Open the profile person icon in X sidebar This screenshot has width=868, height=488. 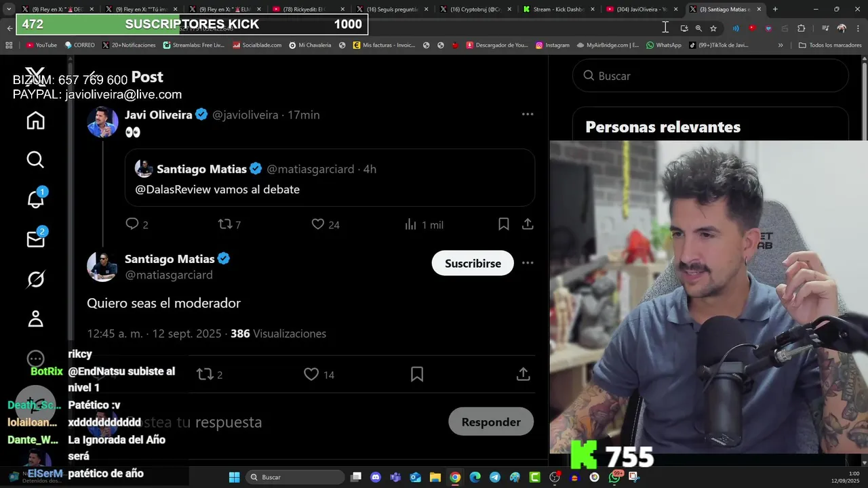point(35,319)
